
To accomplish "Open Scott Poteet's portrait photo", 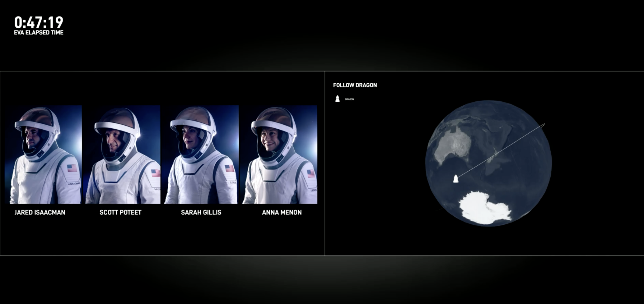I will [x=123, y=154].
